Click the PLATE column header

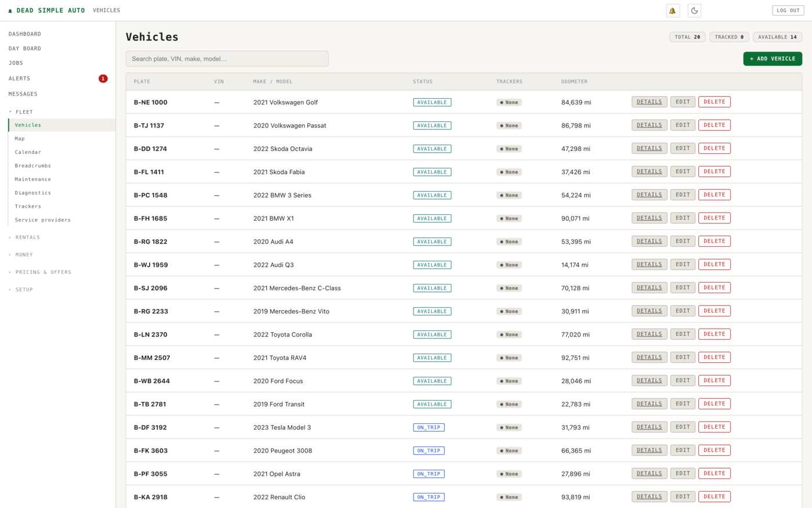142,82
